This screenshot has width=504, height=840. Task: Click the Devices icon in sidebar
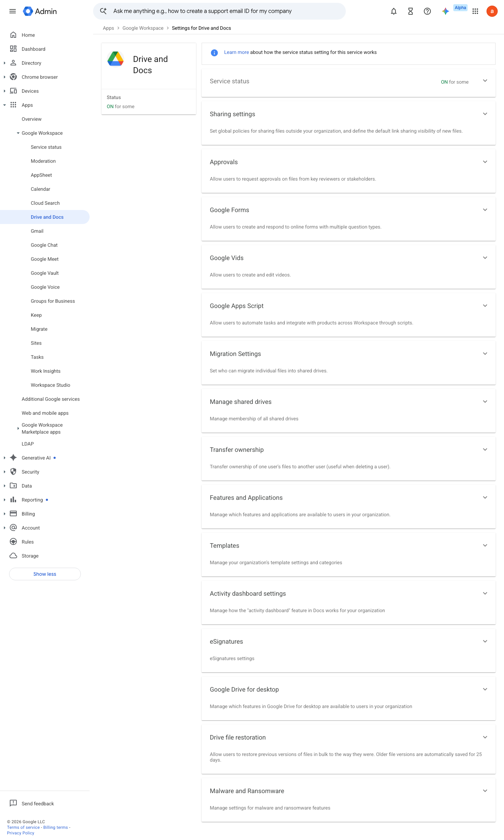(x=13, y=91)
